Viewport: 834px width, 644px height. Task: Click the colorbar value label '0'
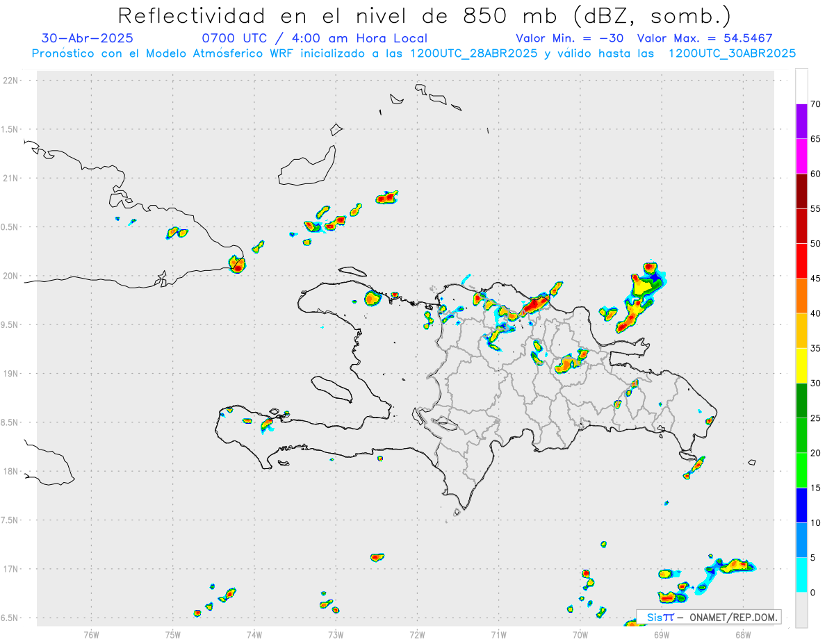tap(812, 592)
